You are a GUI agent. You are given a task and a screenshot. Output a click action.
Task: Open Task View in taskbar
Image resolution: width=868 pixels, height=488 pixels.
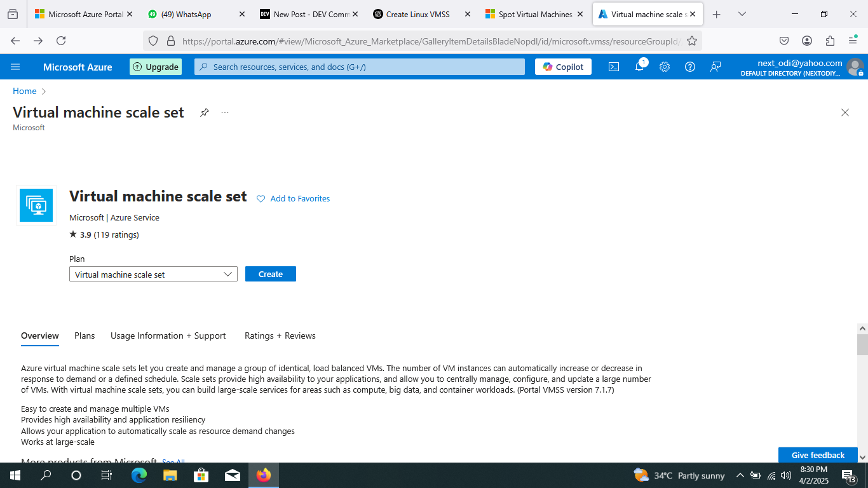107,475
